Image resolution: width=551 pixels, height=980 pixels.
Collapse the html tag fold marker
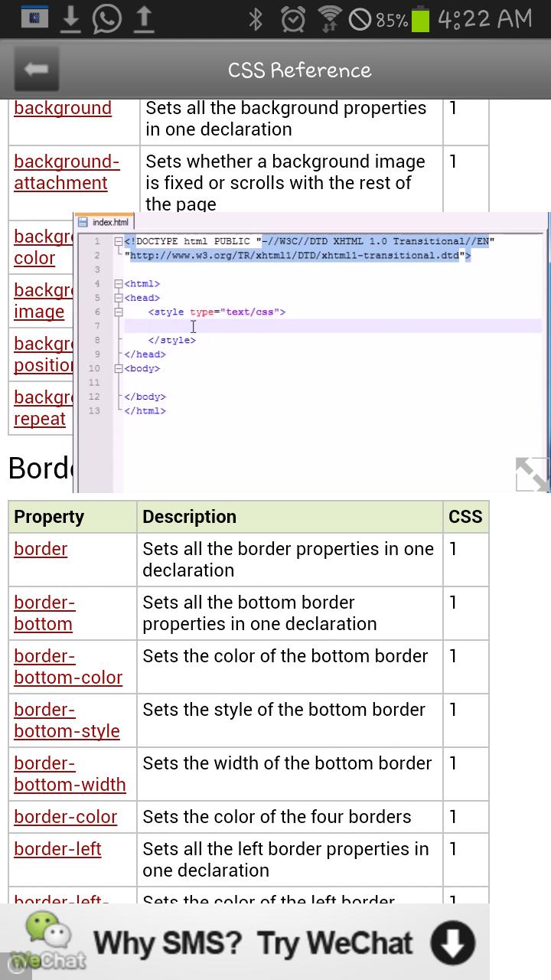[119, 284]
